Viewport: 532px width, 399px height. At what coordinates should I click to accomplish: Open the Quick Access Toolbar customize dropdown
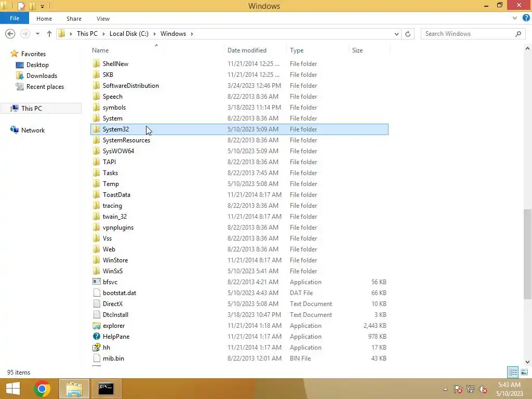[x=43, y=6]
